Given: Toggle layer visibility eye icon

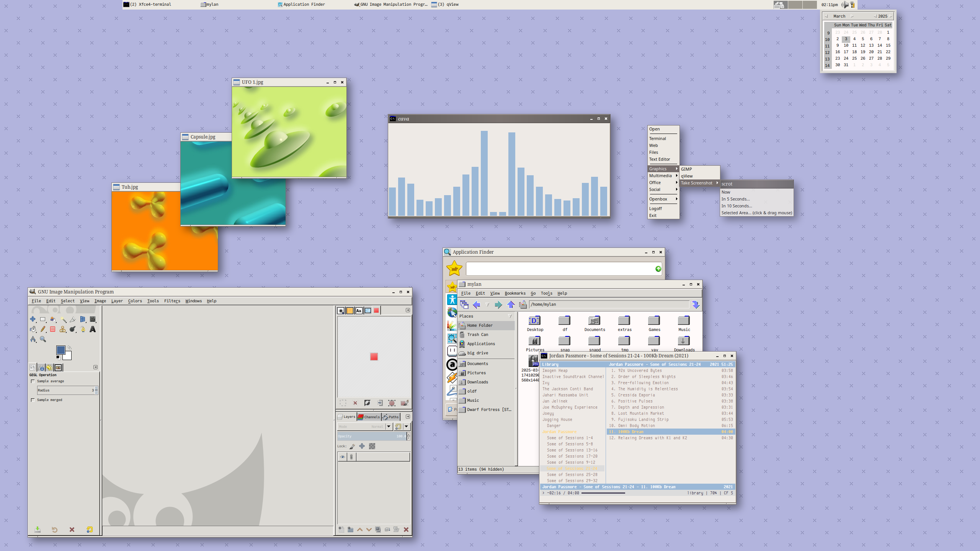Looking at the screenshot, I should 342,456.
